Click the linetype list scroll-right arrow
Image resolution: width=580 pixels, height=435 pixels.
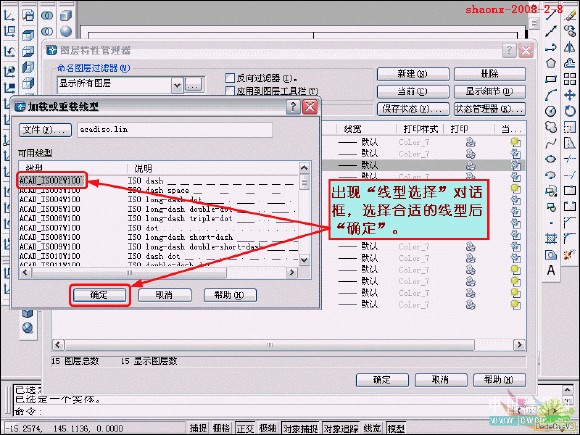pos(292,273)
